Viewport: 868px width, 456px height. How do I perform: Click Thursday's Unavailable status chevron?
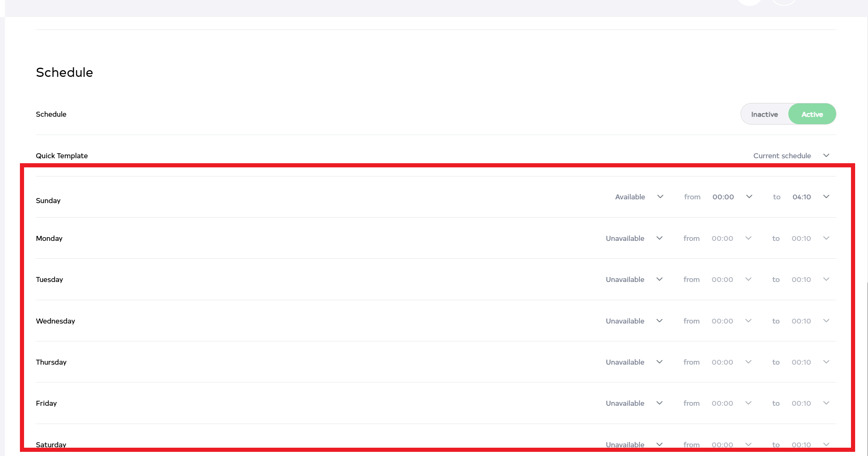click(x=659, y=362)
